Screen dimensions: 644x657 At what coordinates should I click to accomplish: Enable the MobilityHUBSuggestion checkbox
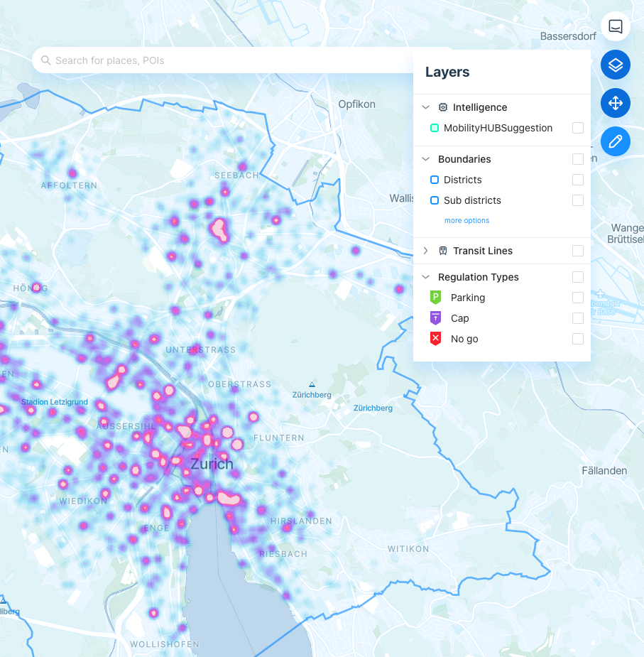578,128
